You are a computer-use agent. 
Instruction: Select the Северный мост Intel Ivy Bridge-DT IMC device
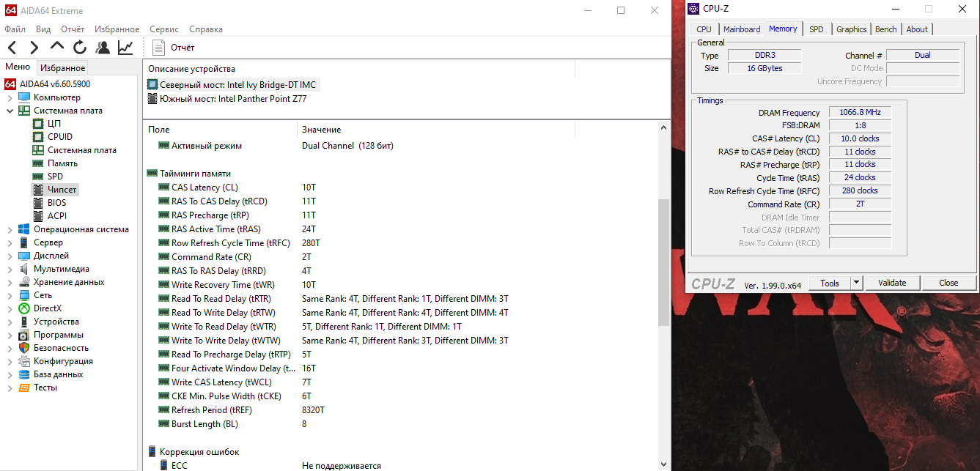[233, 85]
